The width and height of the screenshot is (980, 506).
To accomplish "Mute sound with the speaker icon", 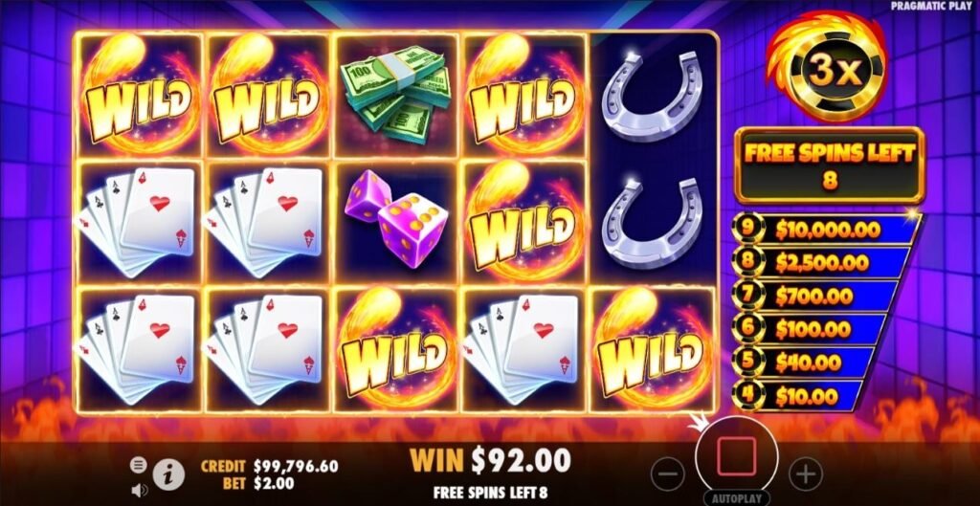I will point(139,491).
